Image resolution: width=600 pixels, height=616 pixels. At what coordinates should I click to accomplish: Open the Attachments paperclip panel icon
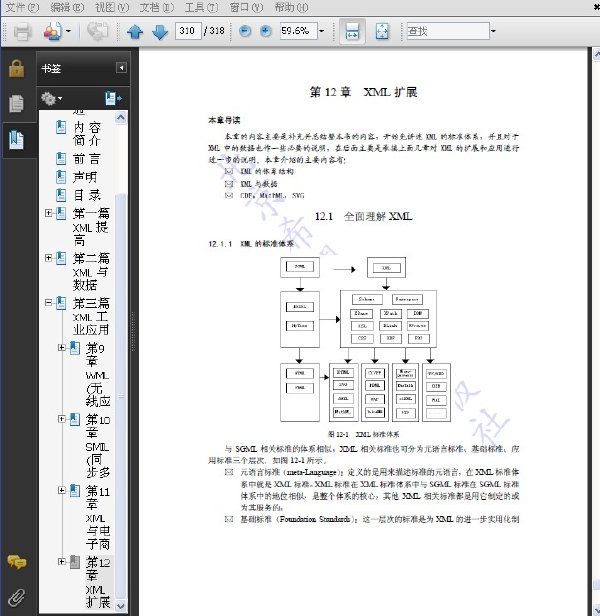pyautogui.click(x=17, y=597)
